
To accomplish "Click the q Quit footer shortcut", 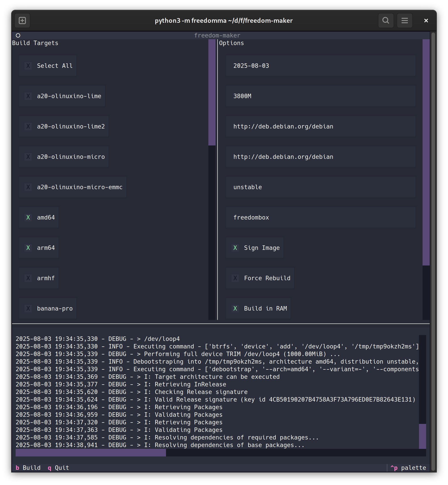I will [x=58, y=468].
